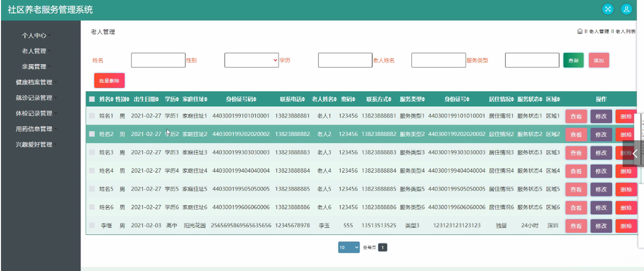Click sort arrows on 姓名 column header
Screen dimensions: 644x271
coord(112,99)
